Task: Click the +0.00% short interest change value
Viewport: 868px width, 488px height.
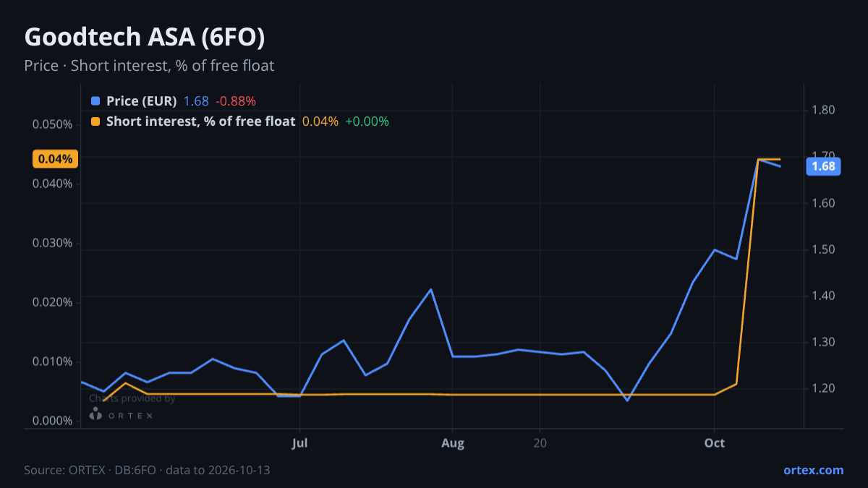Action: [x=367, y=121]
